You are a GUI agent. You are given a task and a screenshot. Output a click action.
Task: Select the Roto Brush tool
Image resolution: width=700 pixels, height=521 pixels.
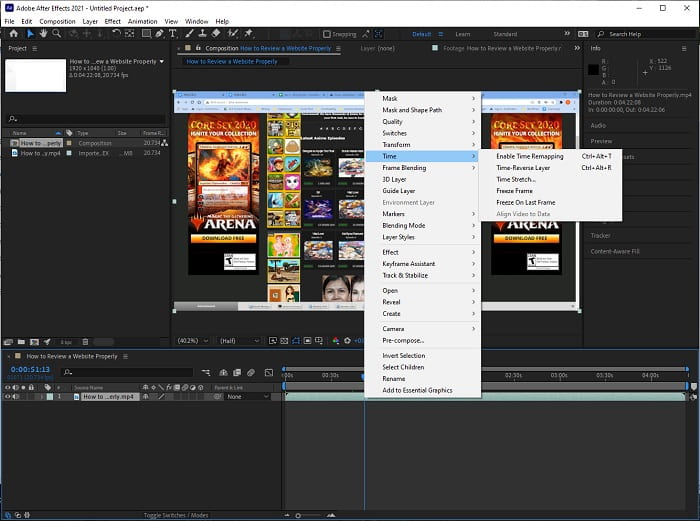[232, 33]
